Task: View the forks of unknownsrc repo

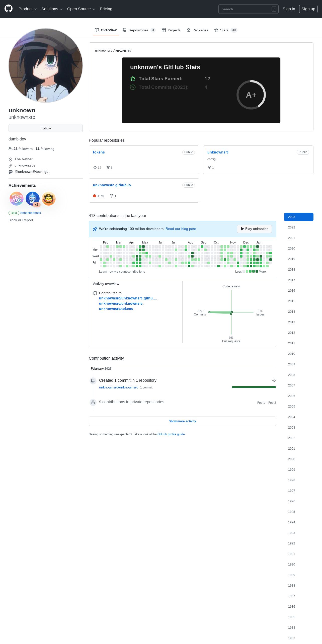Action: pos(211,168)
